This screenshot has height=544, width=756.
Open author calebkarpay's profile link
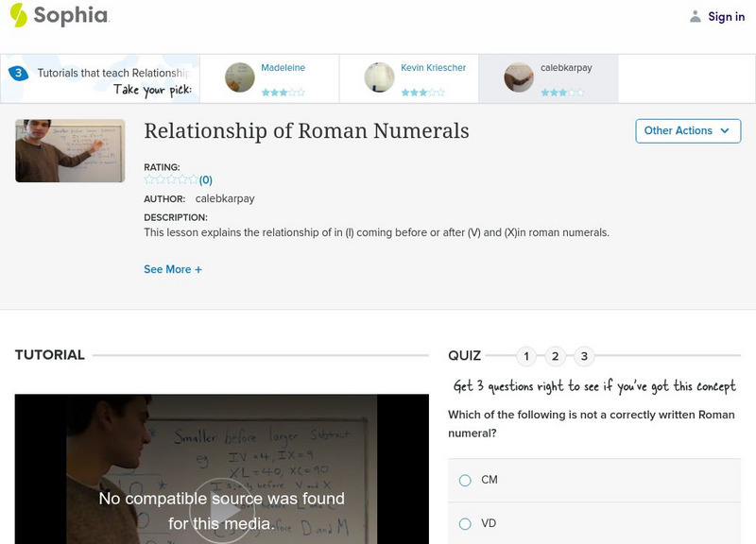coord(223,199)
